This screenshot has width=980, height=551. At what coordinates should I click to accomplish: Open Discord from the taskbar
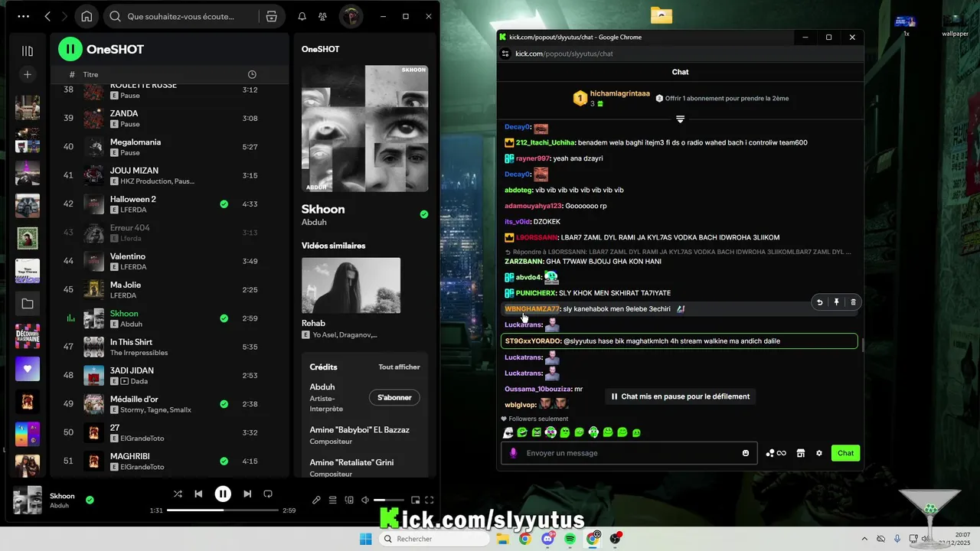[547, 539]
